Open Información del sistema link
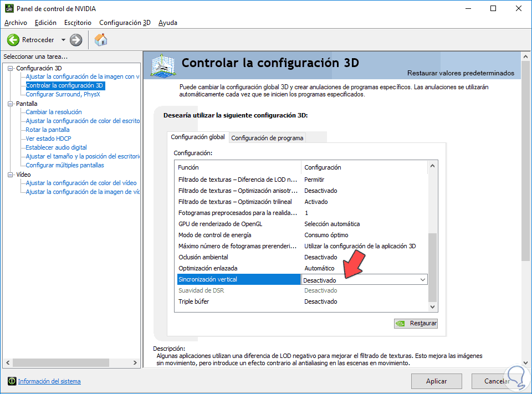Screen dimensions: 532x394 pos(49,381)
